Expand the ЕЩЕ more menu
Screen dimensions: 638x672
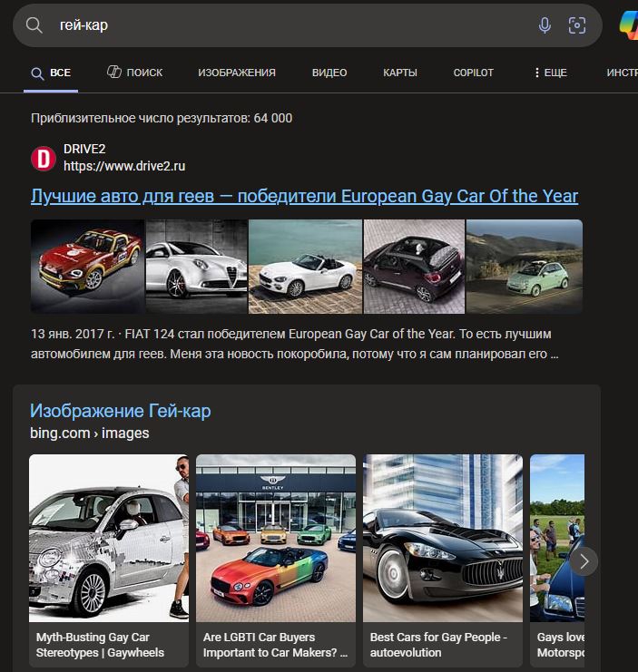coord(551,73)
